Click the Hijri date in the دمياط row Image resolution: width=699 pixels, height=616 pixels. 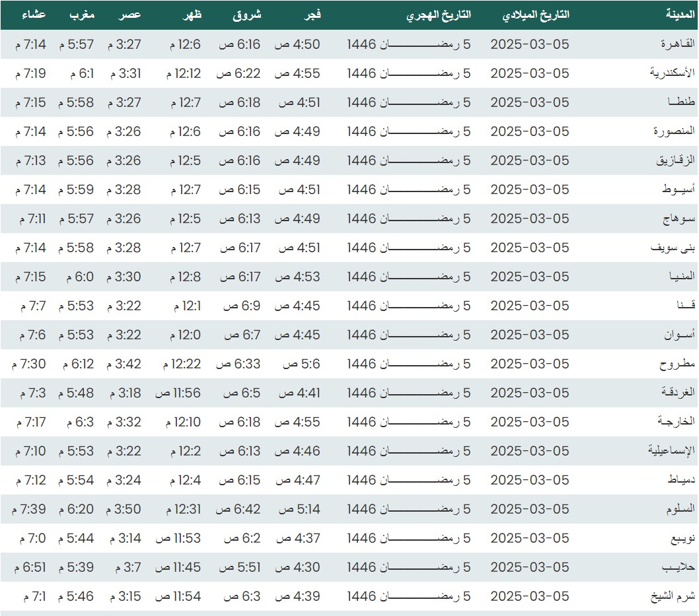tap(409, 480)
